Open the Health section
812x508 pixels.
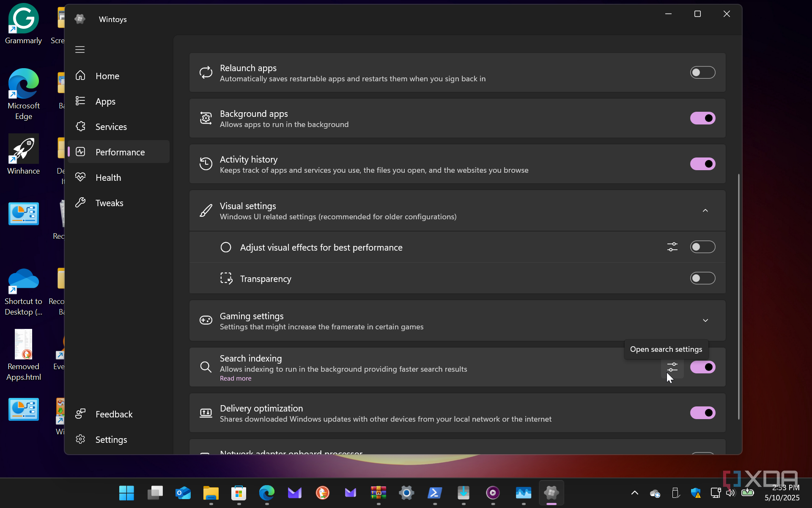[x=118, y=177]
